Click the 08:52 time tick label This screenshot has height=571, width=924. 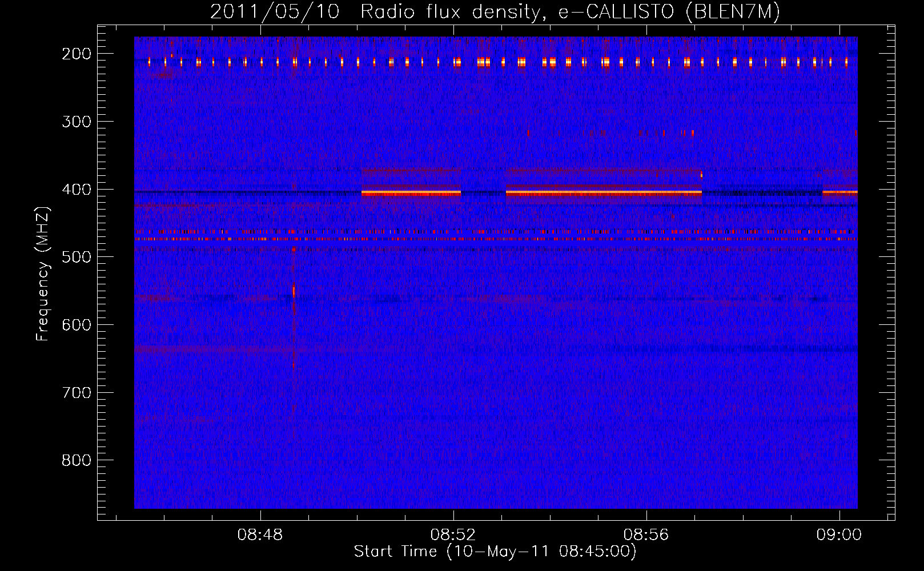[453, 535]
